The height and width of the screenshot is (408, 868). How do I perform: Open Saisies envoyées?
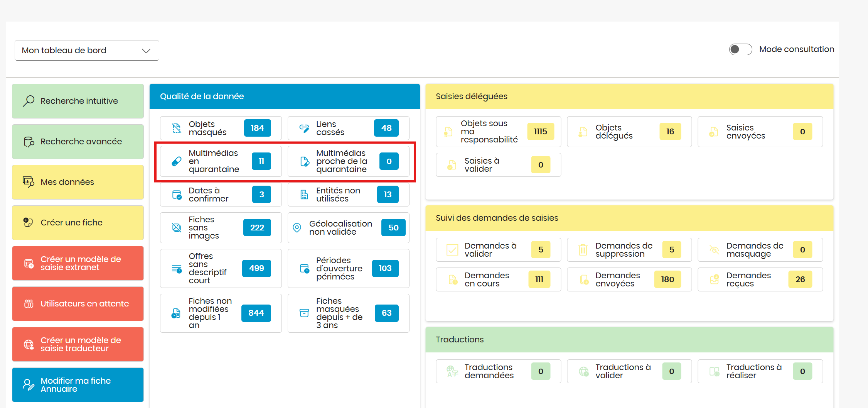[x=760, y=132]
